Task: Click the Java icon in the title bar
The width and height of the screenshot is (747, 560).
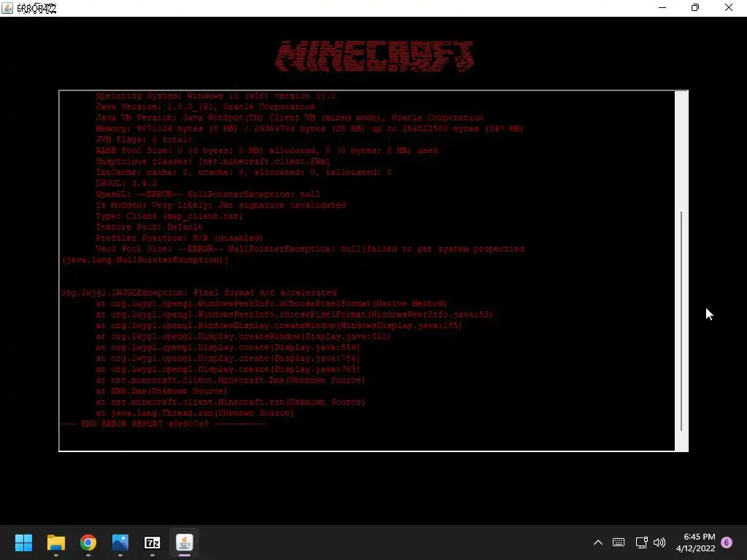Action: [7, 7]
